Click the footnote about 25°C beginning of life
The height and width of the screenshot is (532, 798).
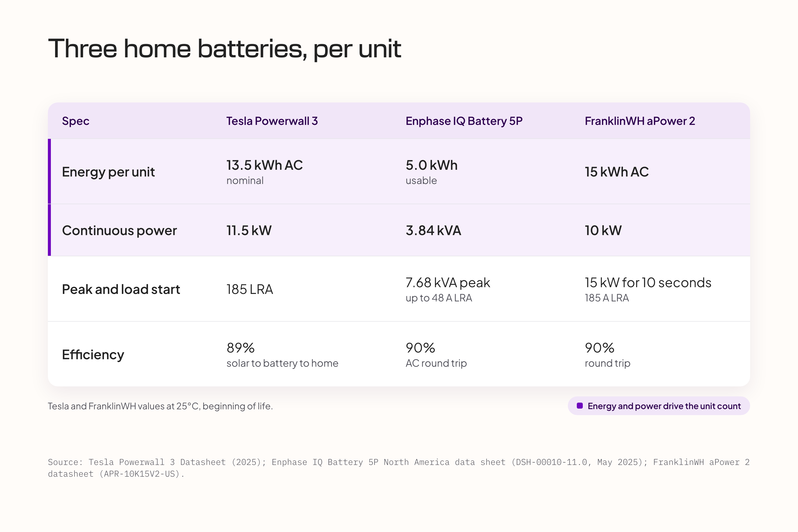click(x=161, y=406)
